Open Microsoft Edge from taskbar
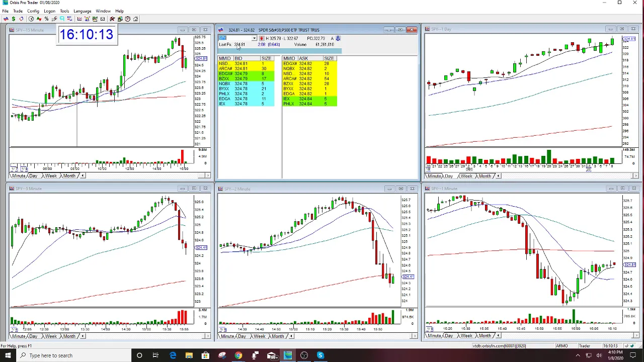Viewport: 644px width, 362px height. (173, 355)
